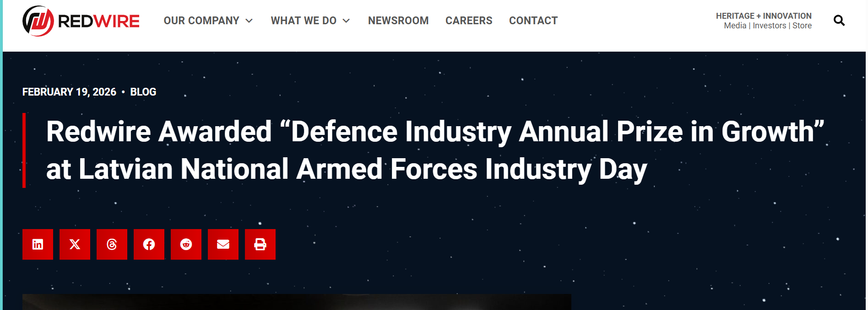The width and height of the screenshot is (868, 310).
Task: Print the article using printer icon
Action: tap(260, 244)
